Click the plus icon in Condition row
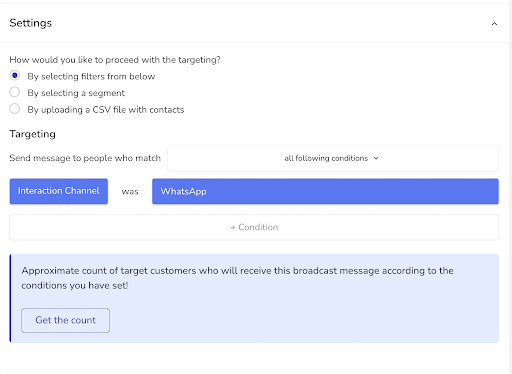Viewport: 512px width, 374px height. [x=233, y=228]
